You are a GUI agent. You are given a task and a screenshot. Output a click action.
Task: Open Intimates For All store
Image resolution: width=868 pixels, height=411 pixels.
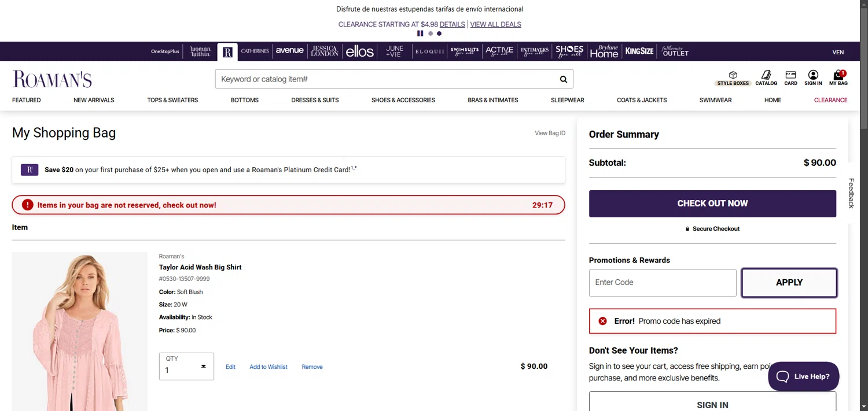(x=535, y=51)
